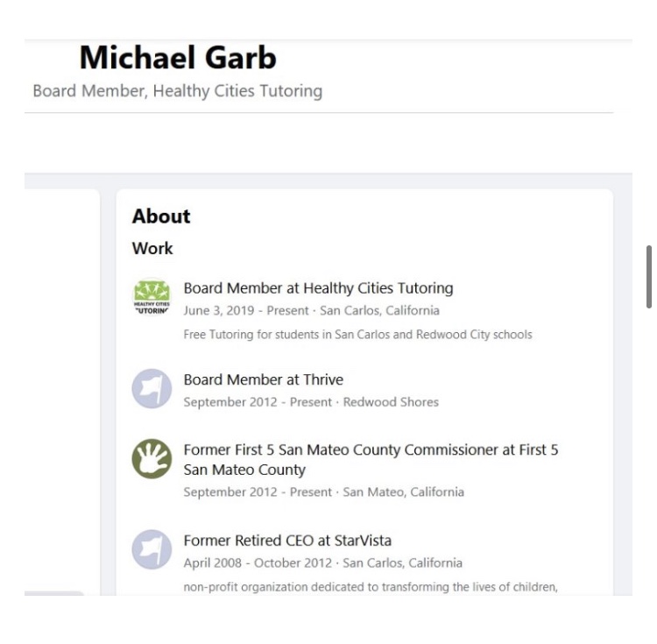Click the Redwood Shores location text
The image size is (657, 644).
coord(391,402)
